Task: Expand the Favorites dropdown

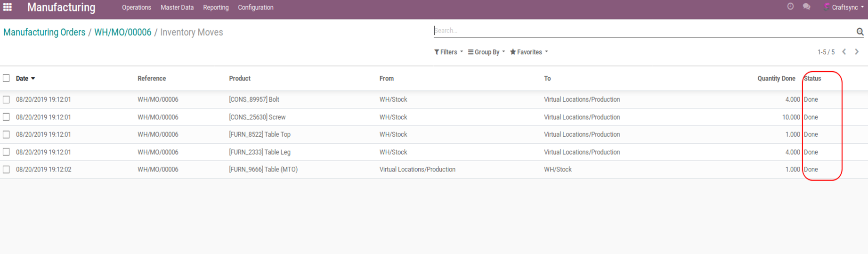Action: pos(529,52)
